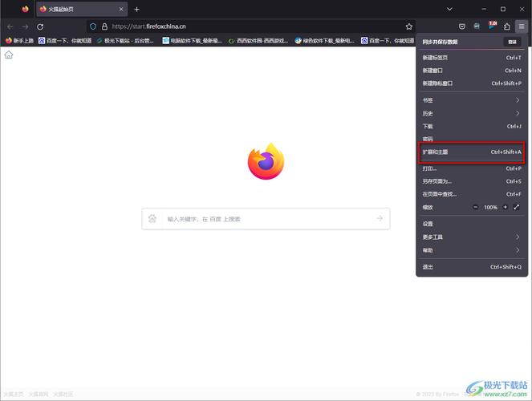Viewport: 532px width, 401px height.
Task: Select print entry Ctrl+P
Action: pyautogui.click(x=472, y=168)
